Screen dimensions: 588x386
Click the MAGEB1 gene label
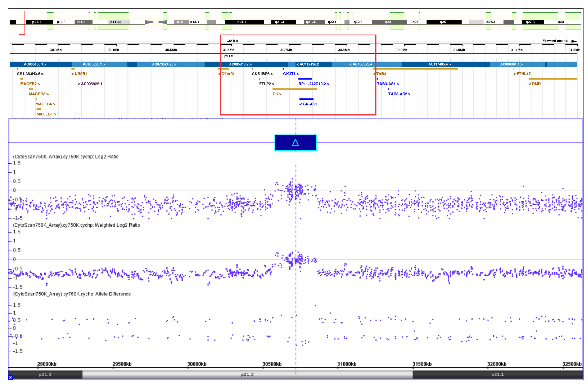pyautogui.click(x=46, y=114)
